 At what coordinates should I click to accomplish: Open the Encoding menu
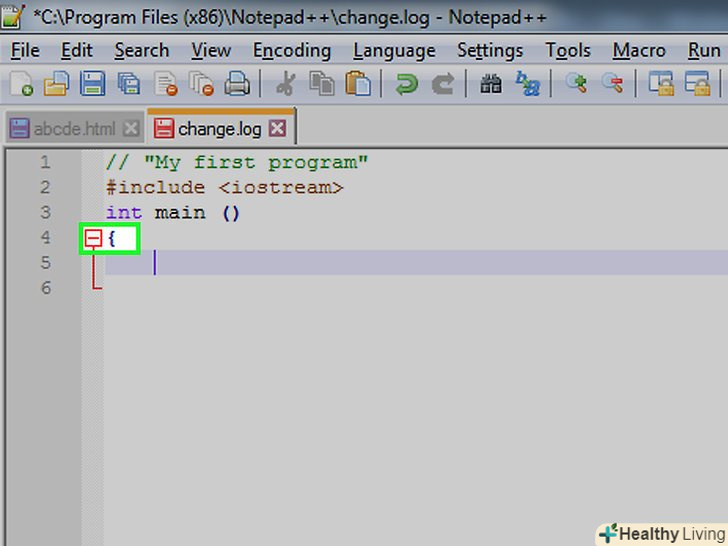pyautogui.click(x=292, y=50)
